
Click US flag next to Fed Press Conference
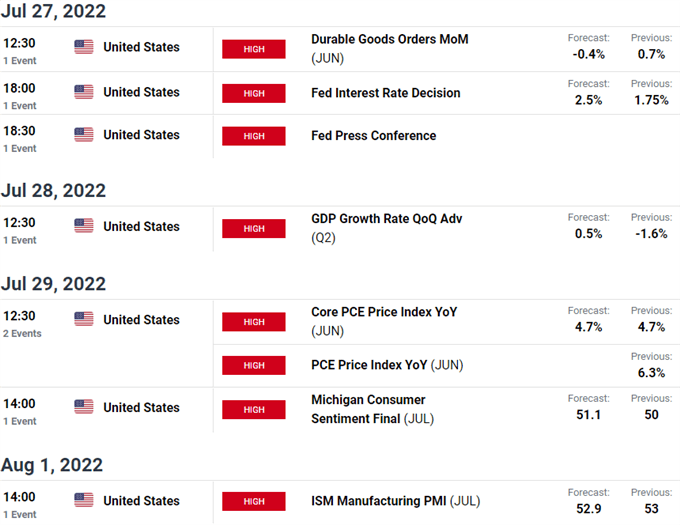tap(84, 135)
